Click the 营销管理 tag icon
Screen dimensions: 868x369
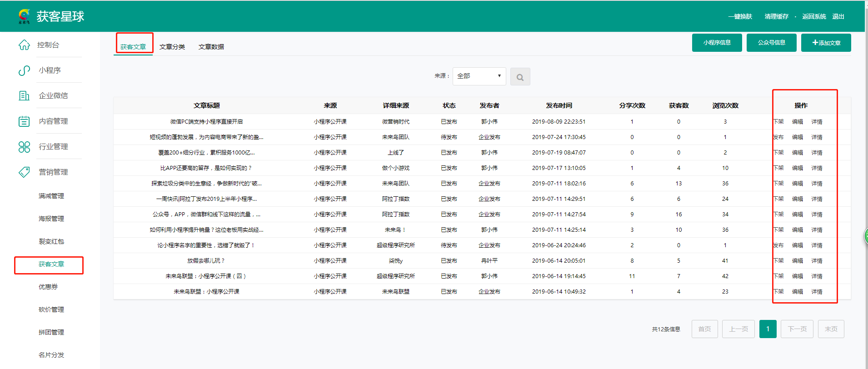tap(24, 172)
